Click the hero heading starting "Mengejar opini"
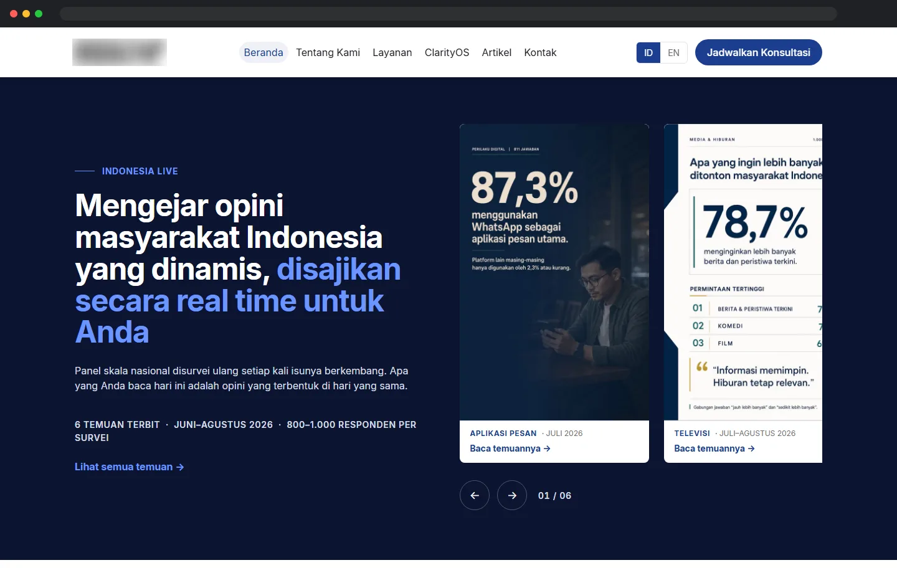The width and height of the screenshot is (897, 588). pyautogui.click(x=238, y=268)
